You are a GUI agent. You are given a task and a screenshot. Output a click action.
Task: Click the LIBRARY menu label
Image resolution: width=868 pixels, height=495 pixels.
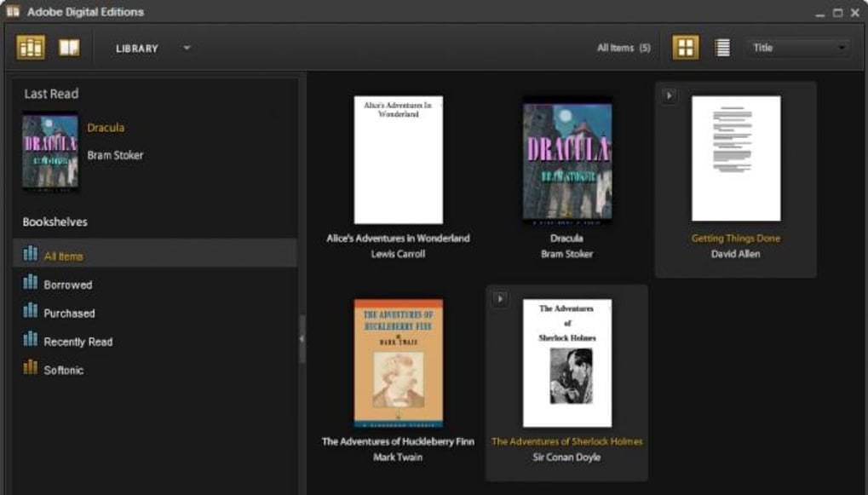coord(137,49)
